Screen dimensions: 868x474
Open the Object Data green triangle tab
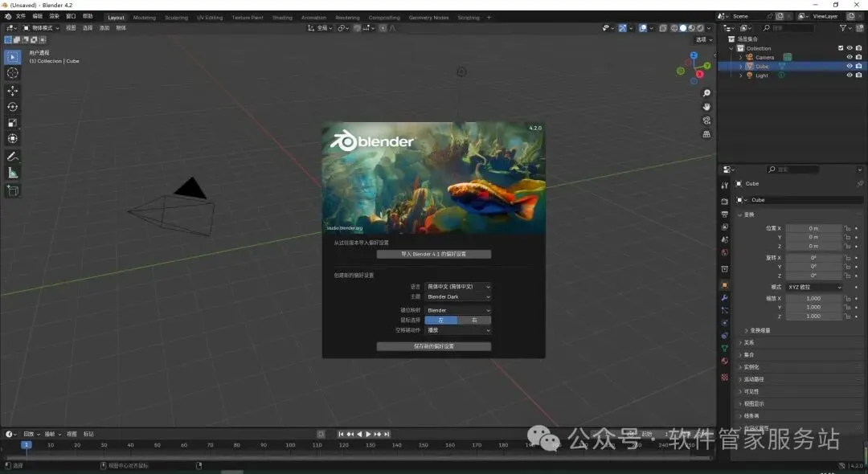point(725,349)
